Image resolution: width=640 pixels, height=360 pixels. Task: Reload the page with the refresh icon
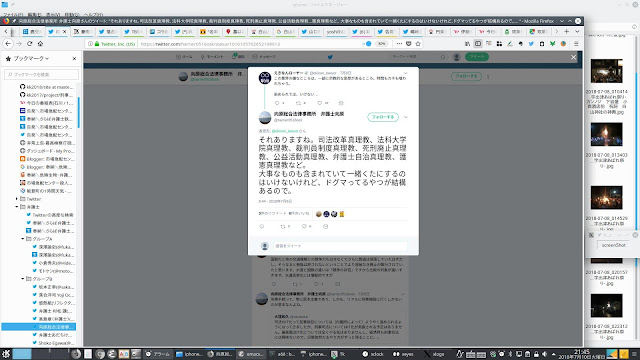(29, 44)
